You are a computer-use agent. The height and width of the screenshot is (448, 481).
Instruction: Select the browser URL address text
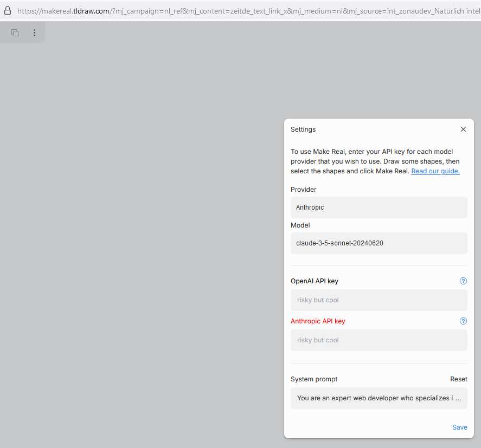[249, 11]
